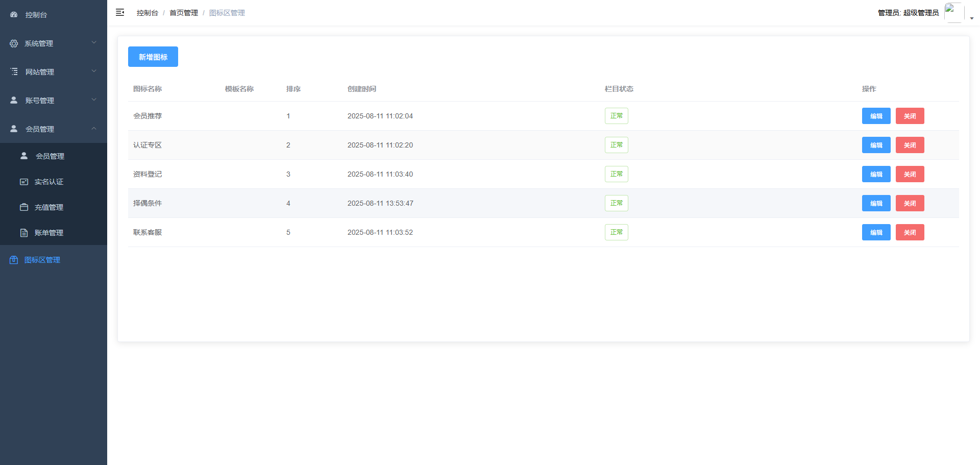
Task: Click the recharge management wallet icon
Action: (x=24, y=207)
